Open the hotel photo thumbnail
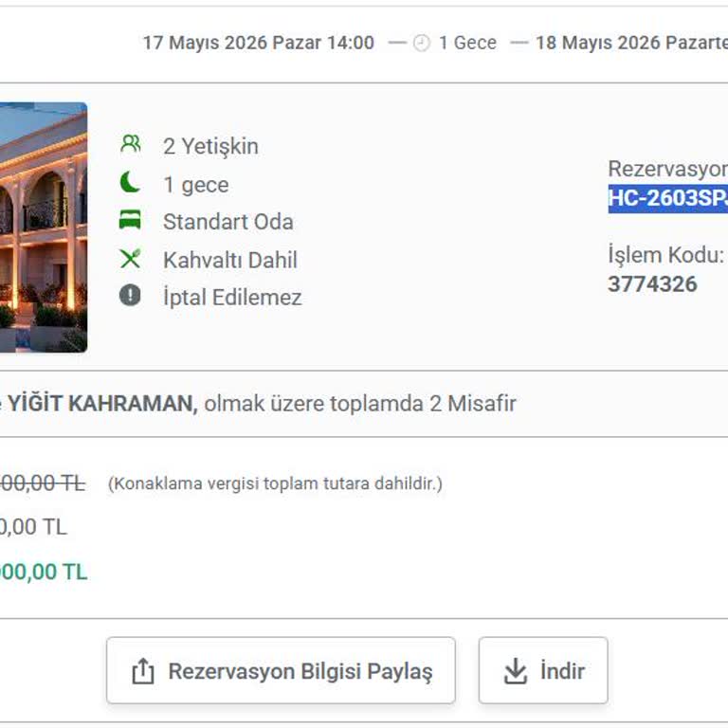The height and width of the screenshot is (728, 728). point(44,227)
